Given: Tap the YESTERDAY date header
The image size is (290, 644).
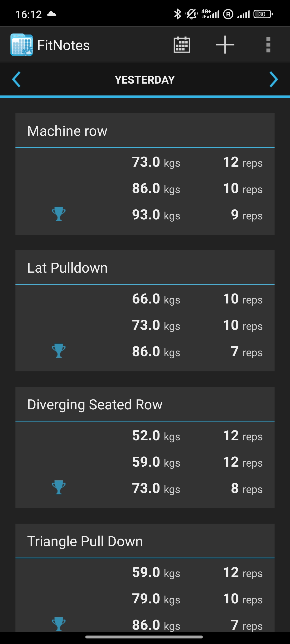Looking at the screenshot, I should click(x=145, y=80).
